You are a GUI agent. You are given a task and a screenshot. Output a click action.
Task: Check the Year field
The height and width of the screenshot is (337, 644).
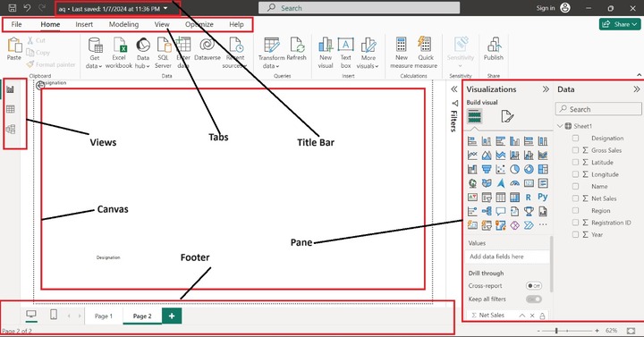[x=575, y=234]
